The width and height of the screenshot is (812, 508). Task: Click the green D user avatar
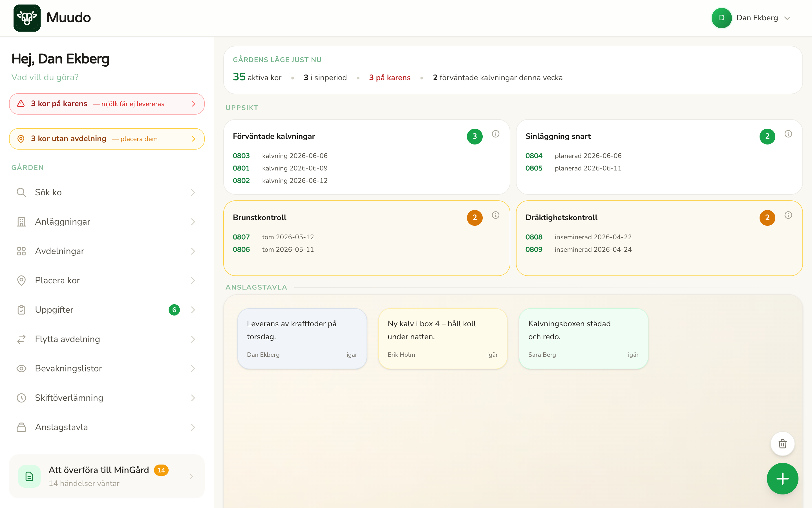(721, 18)
